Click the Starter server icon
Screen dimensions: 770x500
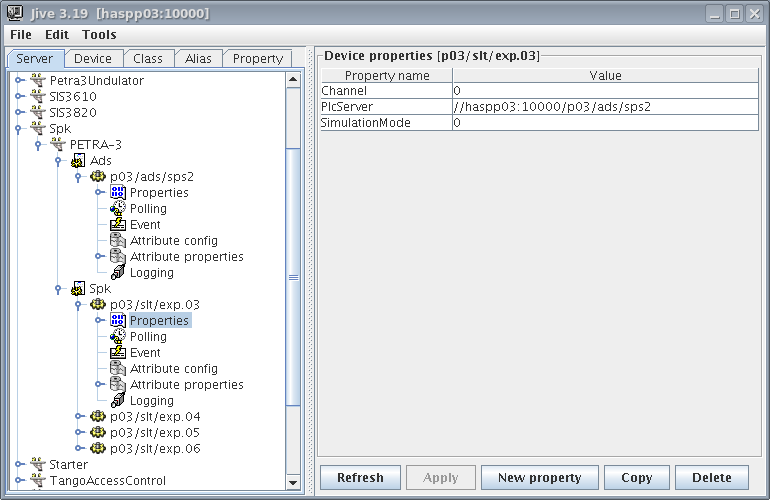coord(38,464)
